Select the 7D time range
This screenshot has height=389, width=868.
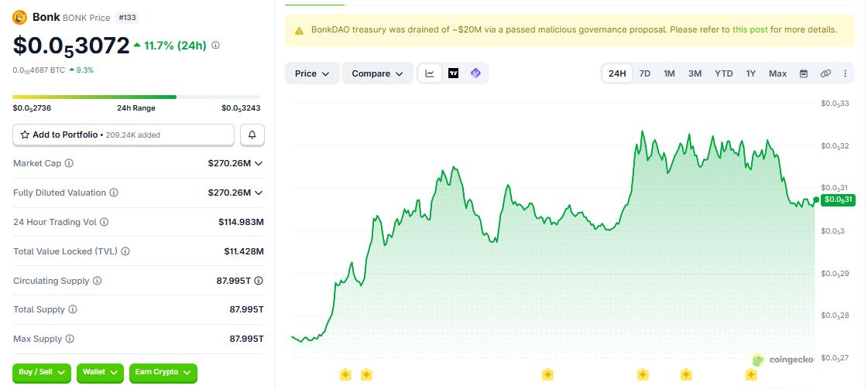point(645,73)
